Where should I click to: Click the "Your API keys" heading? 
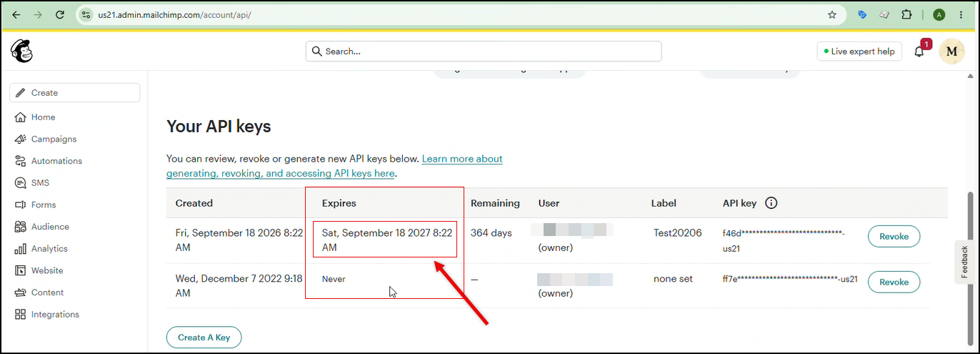pos(219,127)
